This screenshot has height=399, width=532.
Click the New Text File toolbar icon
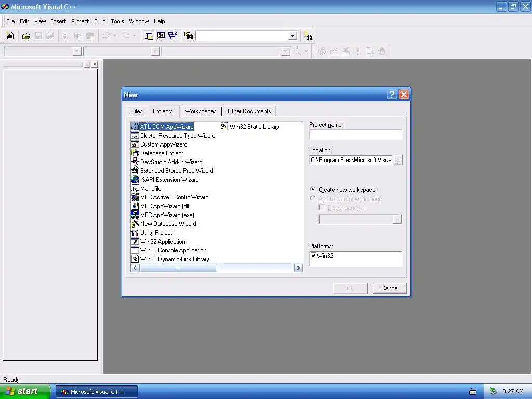[10, 36]
